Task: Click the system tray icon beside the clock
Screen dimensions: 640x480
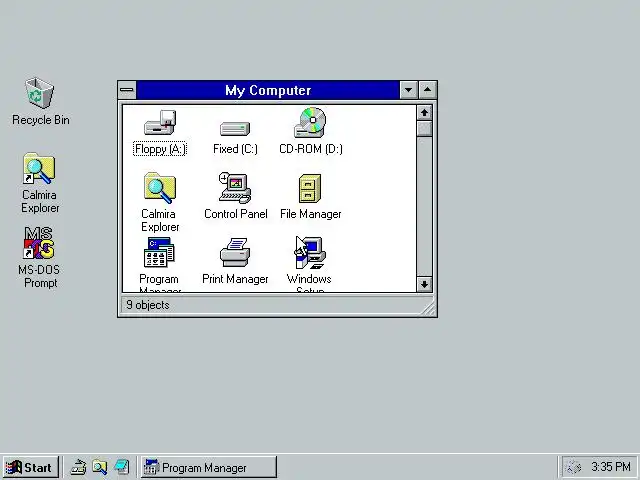Action: click(x=574, y=467)
